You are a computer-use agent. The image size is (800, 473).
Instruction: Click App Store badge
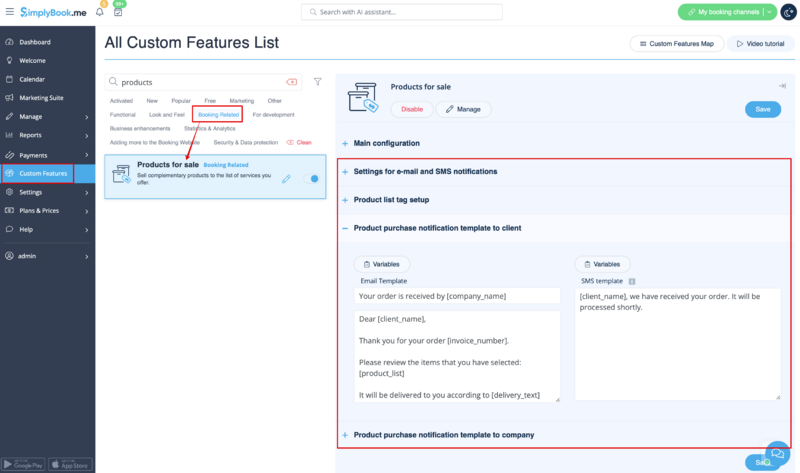(x=70, y=464)
